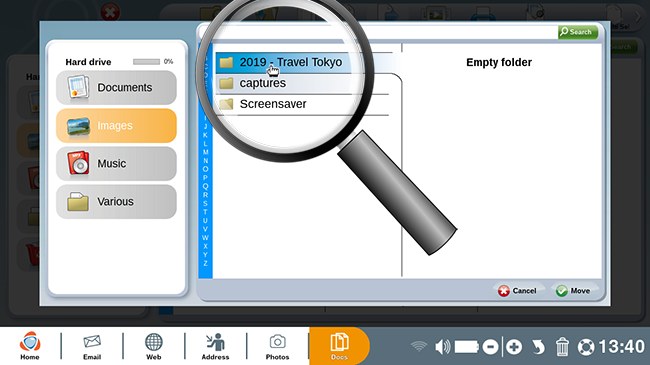Open the Docs app tab
The image size is (650, 365).
[339, 346]
